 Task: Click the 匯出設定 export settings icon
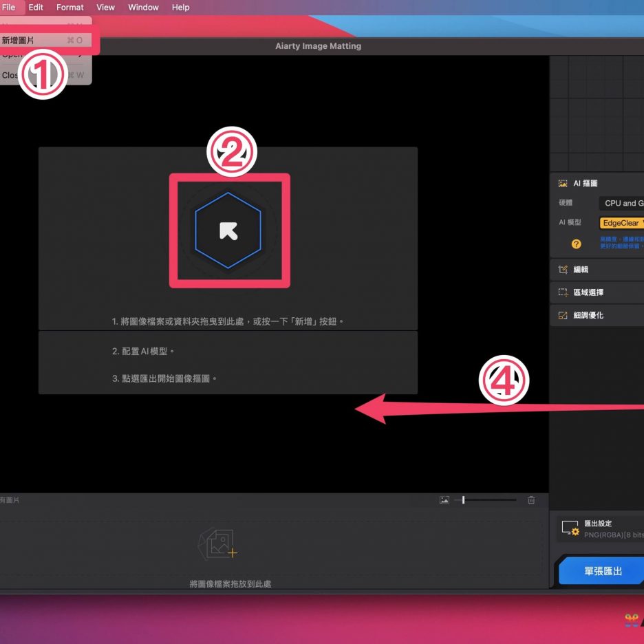click(x=570, y=528)
